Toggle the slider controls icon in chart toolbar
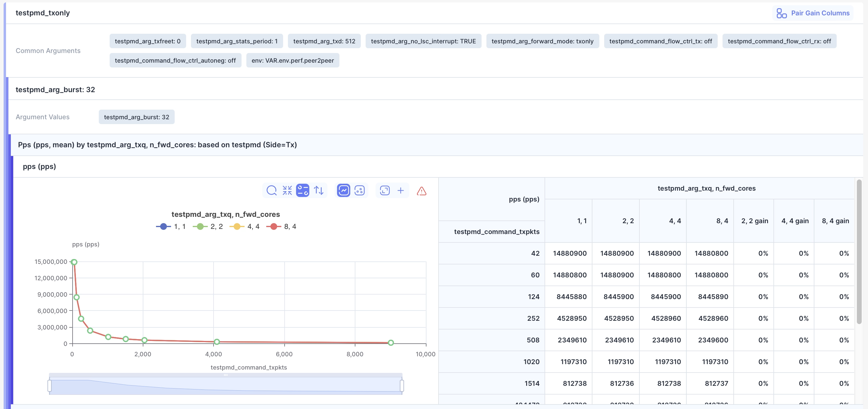Screen dimensions: 868x409 pyautogui.click(x=302, y=190)
